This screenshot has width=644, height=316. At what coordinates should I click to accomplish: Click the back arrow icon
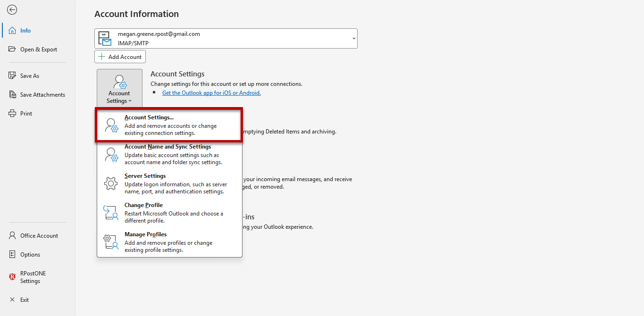(12, 10)
